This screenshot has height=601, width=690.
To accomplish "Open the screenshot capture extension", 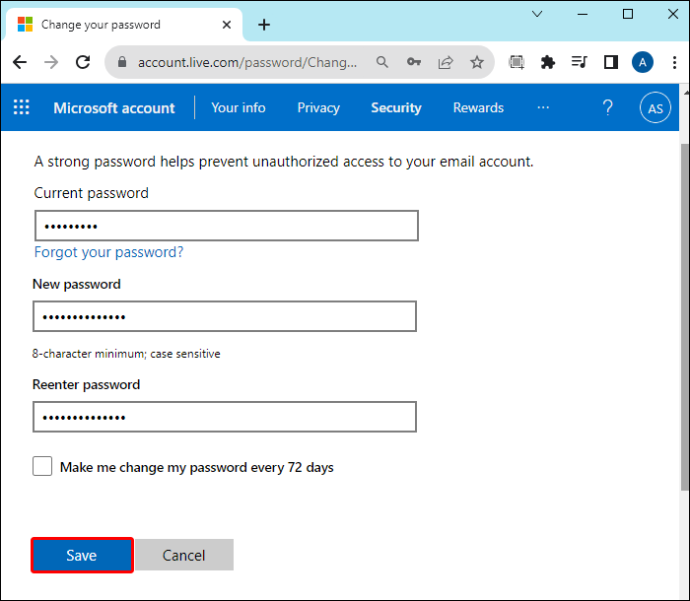I will coord(517,62).
